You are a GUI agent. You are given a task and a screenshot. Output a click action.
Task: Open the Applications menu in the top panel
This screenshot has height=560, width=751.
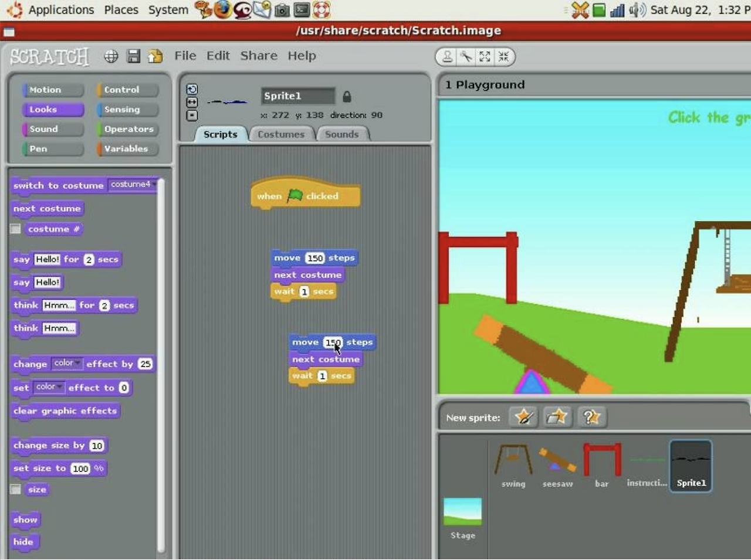(x=61, y=10)
